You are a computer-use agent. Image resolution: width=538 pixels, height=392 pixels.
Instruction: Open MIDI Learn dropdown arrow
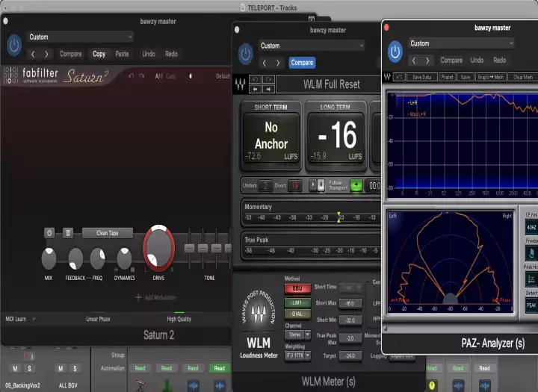click(x=34, y=320)
